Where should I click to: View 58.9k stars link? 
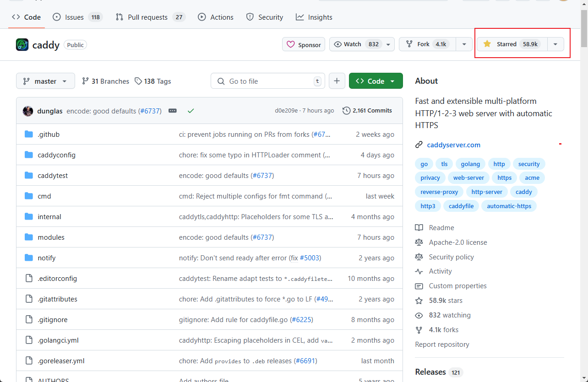439,301
